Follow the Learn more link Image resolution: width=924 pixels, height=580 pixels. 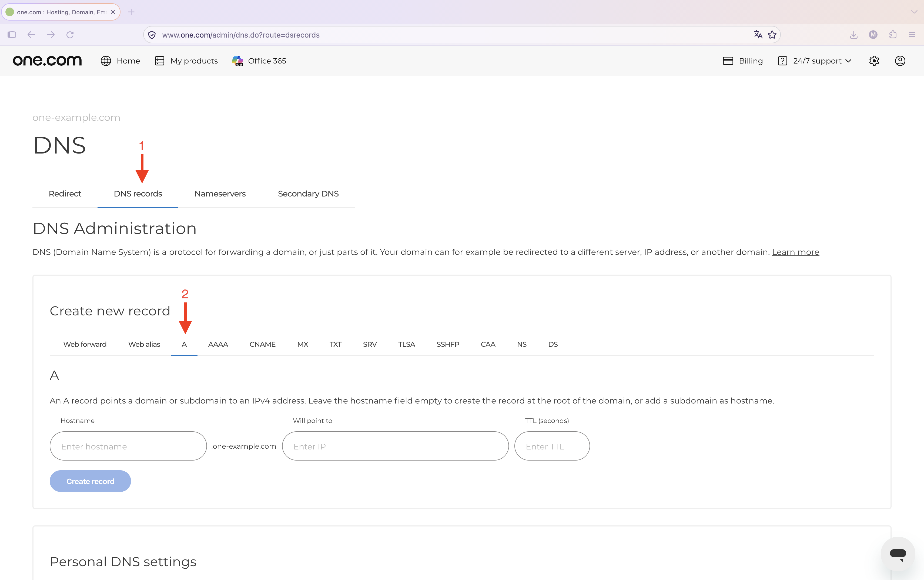(796, 252)
